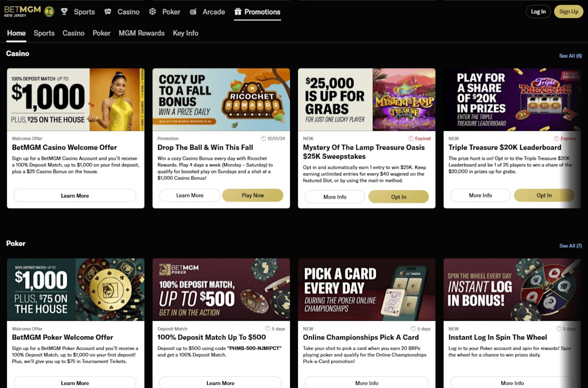Switch to the Poker sub-tab
The width and height of the screenshot is (588, 388).
click(102, 33)
